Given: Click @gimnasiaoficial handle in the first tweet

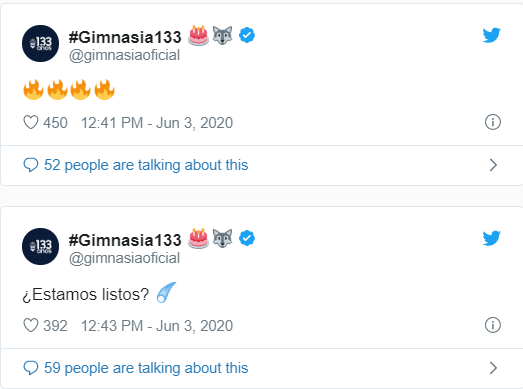Looking at the screenshot, I should pyautogui.click(x=124, y=55).
